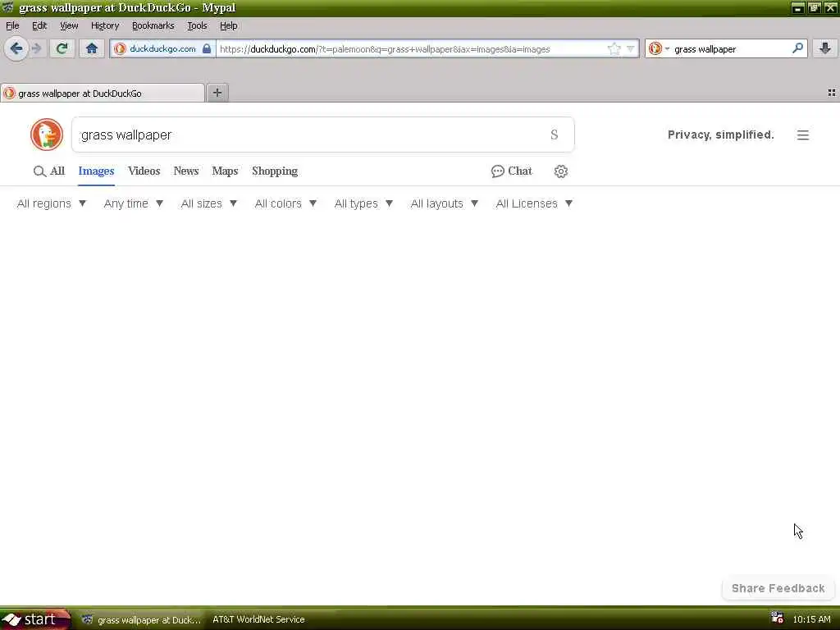Viewport: 840px width, 630px height.
Task: Switch to Maps results
Action: [225, 171]
